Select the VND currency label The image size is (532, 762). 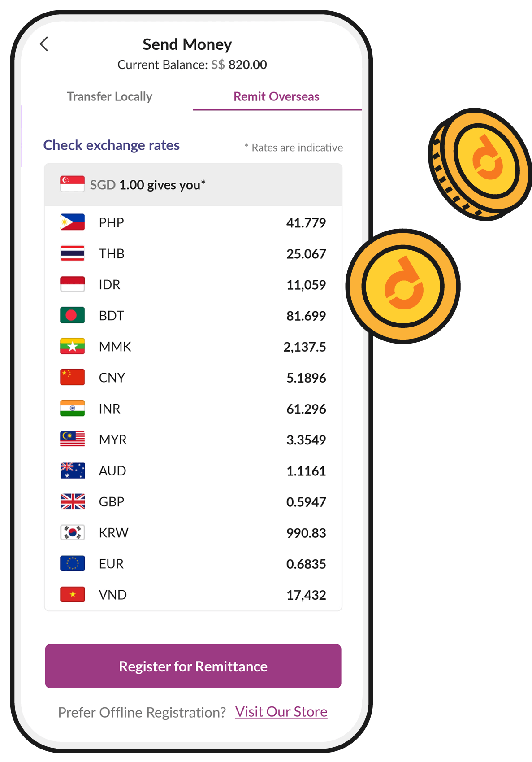112,595
